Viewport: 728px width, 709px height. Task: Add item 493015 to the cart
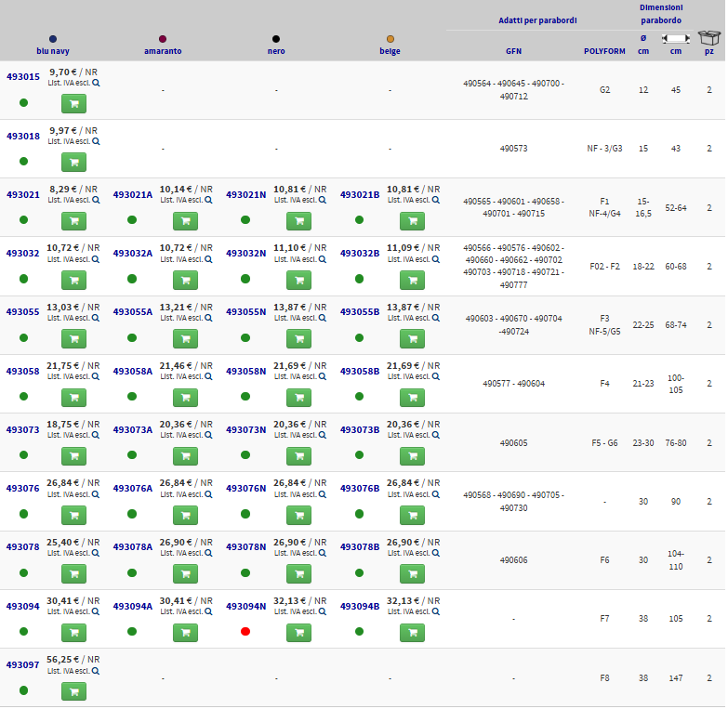point(73,103)
